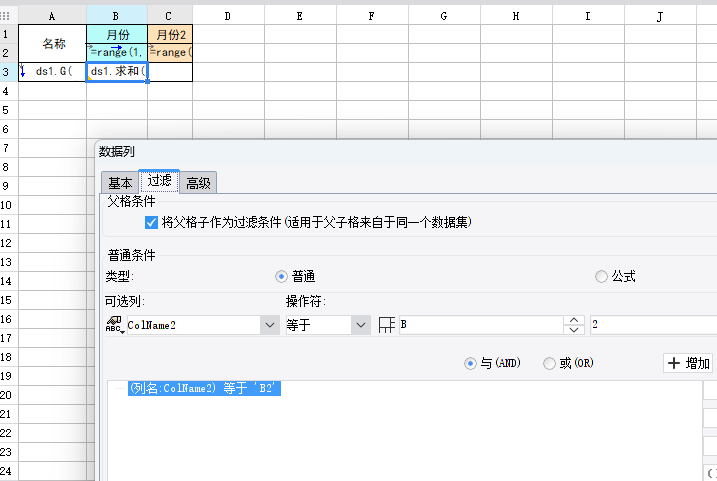Screen dimensions: 717x481
Task: Click the plus icon of 增加 button
Action: [674, 363]
